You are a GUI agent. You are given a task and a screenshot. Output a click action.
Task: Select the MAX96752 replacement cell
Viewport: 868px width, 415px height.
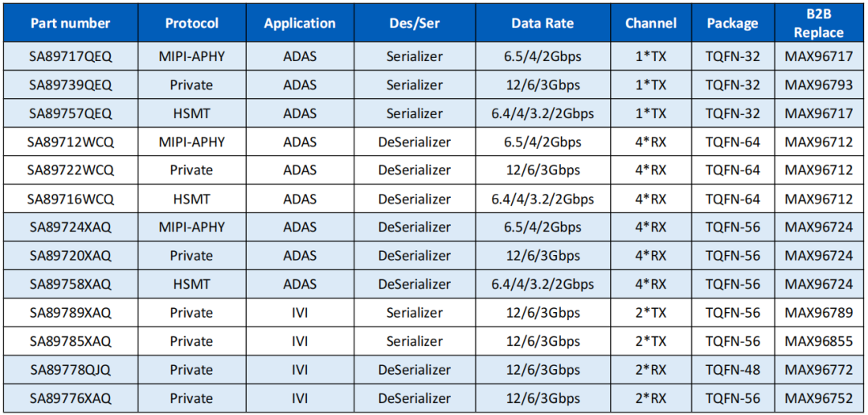pos(819,398)
